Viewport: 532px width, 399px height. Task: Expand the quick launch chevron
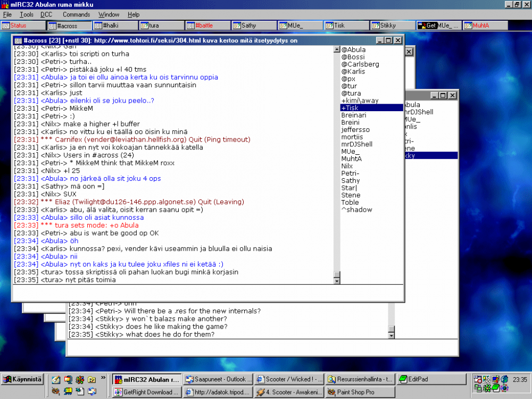click(103, 378)
